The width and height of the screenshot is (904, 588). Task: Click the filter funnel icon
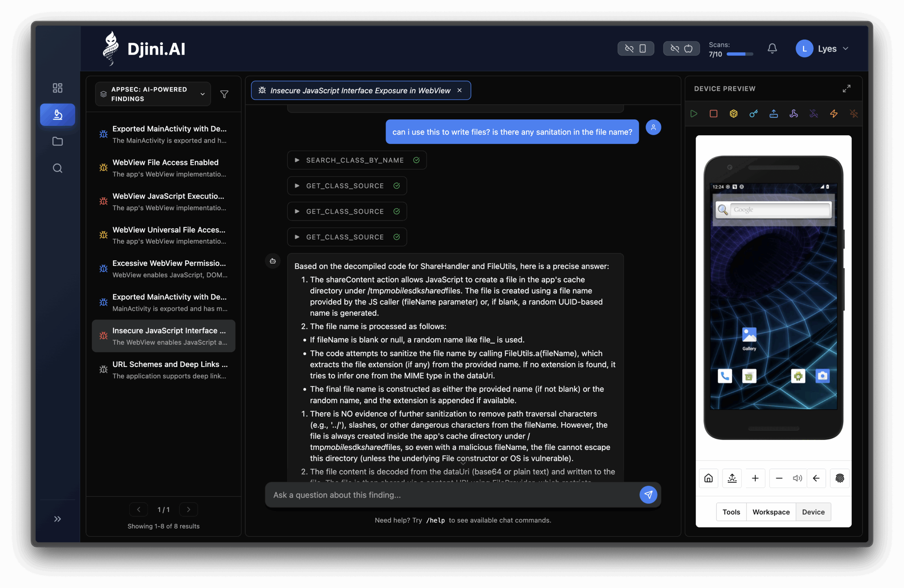pos(225,94)
